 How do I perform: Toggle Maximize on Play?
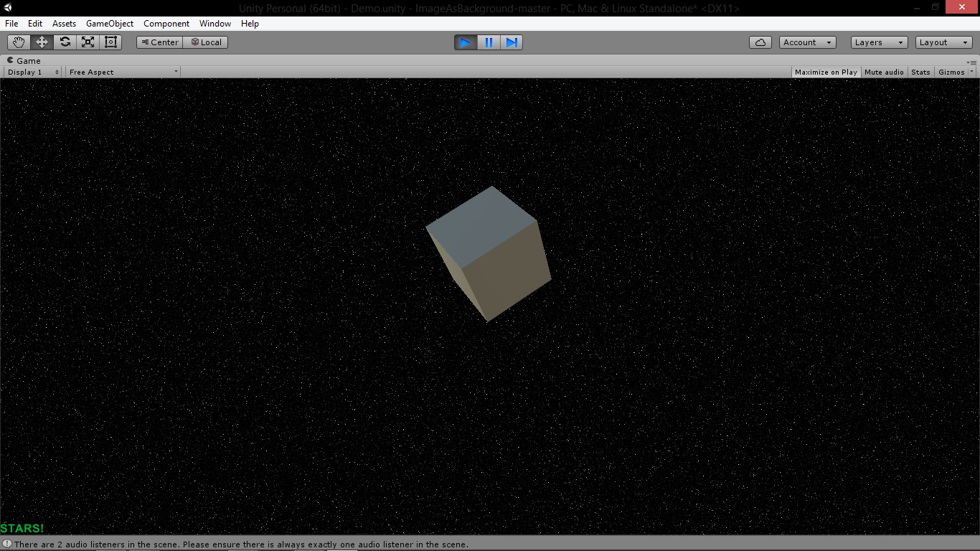(x=826, y=72)
